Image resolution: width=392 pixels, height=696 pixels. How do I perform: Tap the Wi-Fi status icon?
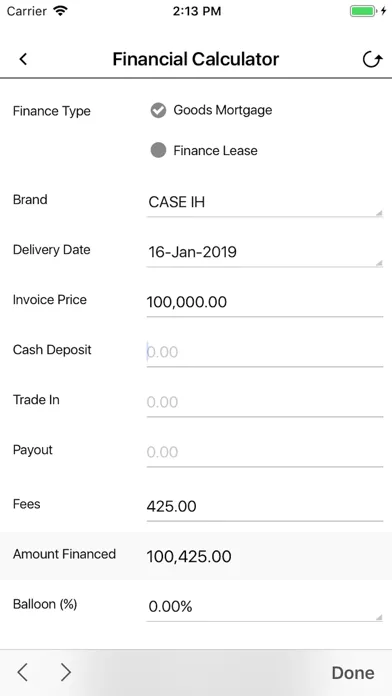59,11
